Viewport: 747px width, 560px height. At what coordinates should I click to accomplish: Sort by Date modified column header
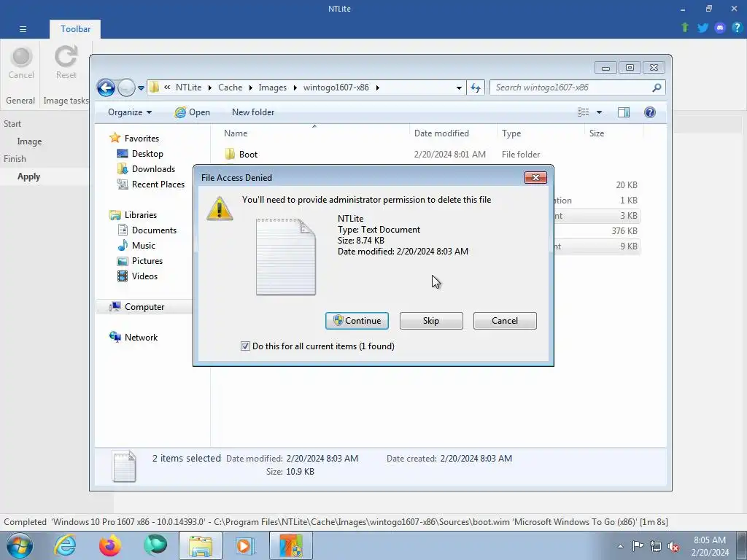[452, 133]
